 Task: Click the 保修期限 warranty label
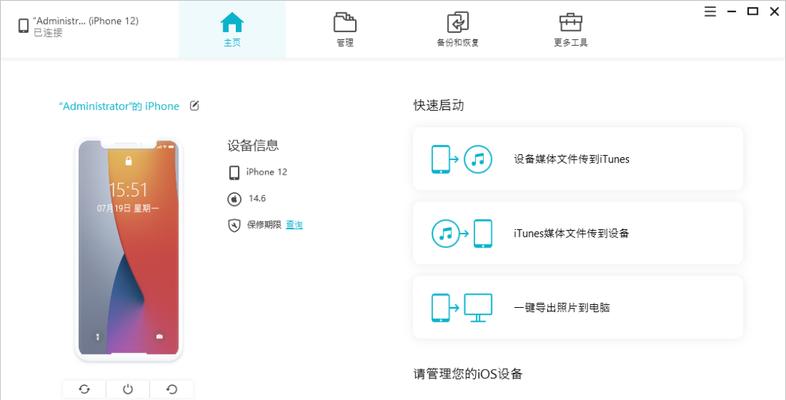pos(264,225)
